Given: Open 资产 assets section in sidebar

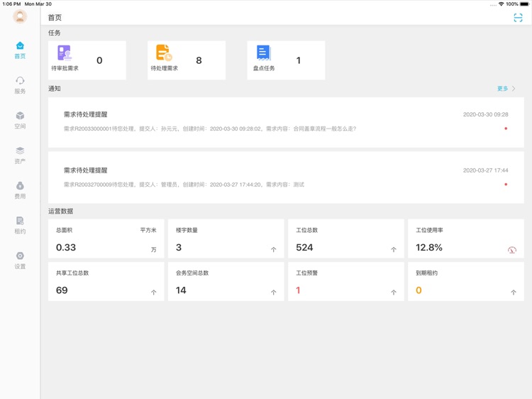Looking at the screenshot, I should 20,155.
